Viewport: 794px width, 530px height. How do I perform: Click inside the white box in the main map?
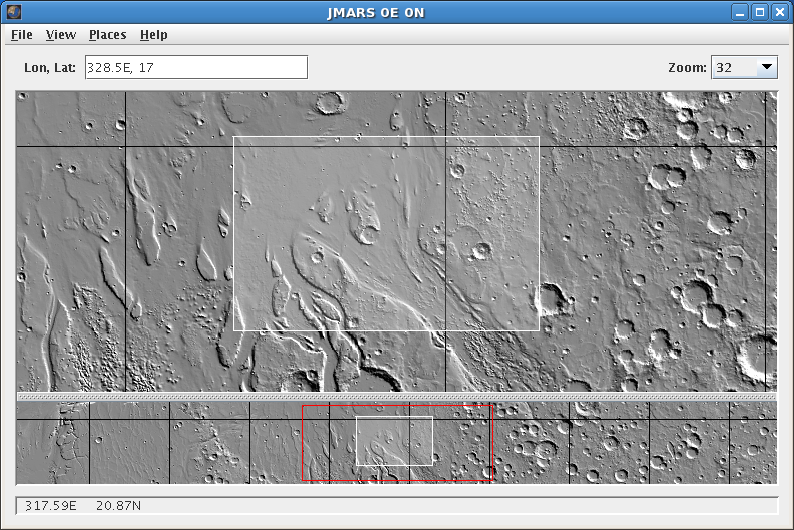coord(386,233)
